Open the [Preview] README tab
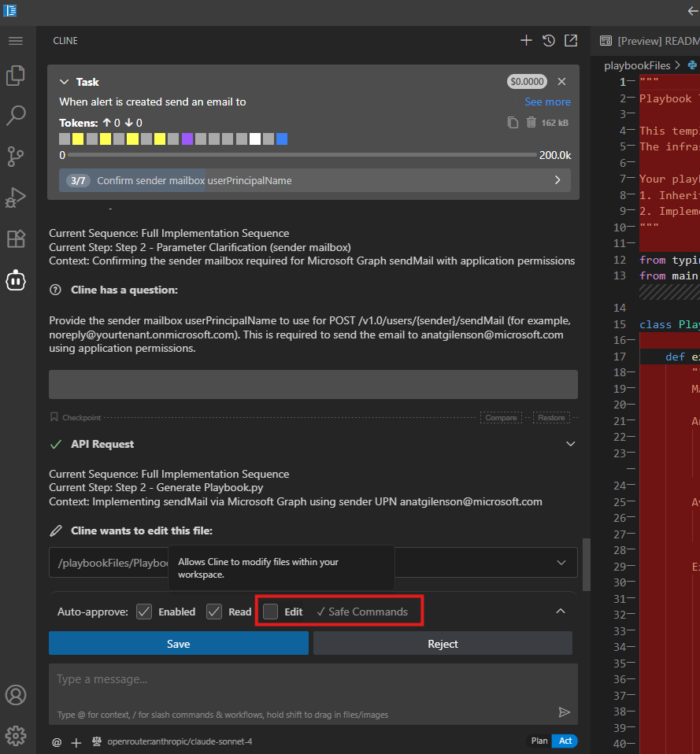The width and height of the screenshot is (700, 754). (x=650, y=41)
